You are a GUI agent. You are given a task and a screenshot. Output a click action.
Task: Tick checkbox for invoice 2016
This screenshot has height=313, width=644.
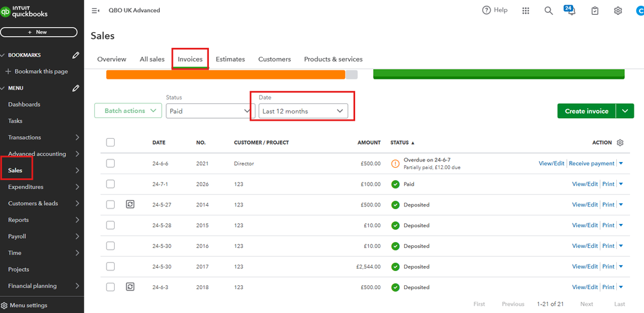pyautogui.click(x=110, y=245)
